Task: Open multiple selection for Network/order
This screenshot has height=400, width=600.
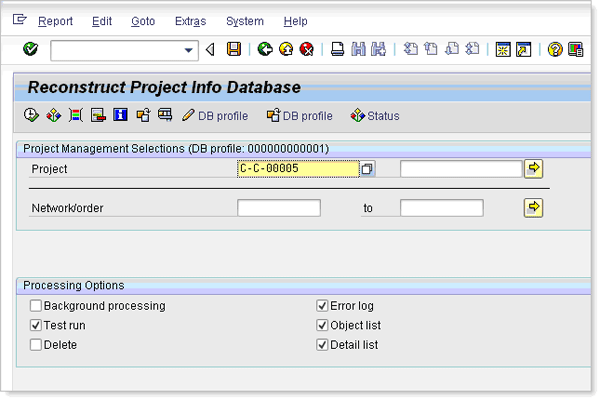Action: (533, 208)
